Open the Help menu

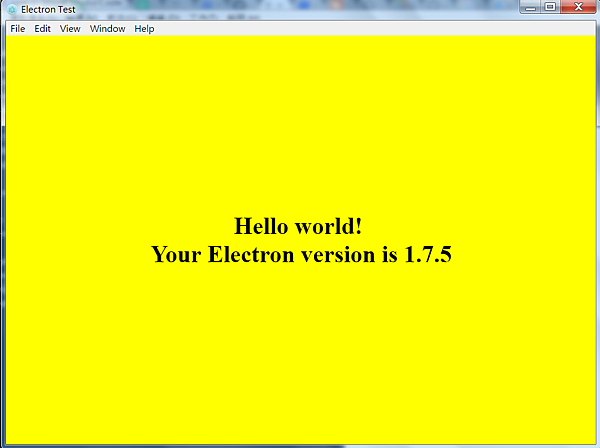pos(144,29)
